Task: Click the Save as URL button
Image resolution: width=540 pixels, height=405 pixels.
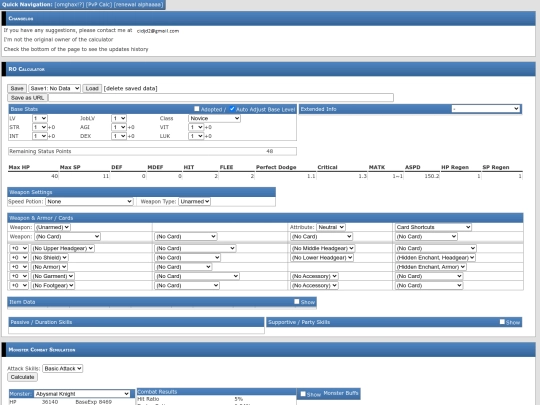Action: [x=27, y=98]
